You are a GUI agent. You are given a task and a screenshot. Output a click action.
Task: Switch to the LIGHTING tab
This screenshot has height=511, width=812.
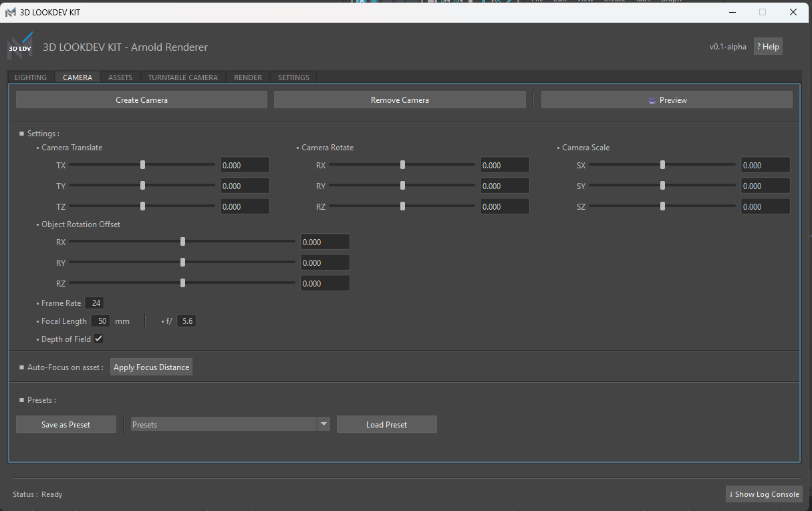coord(31,77)
